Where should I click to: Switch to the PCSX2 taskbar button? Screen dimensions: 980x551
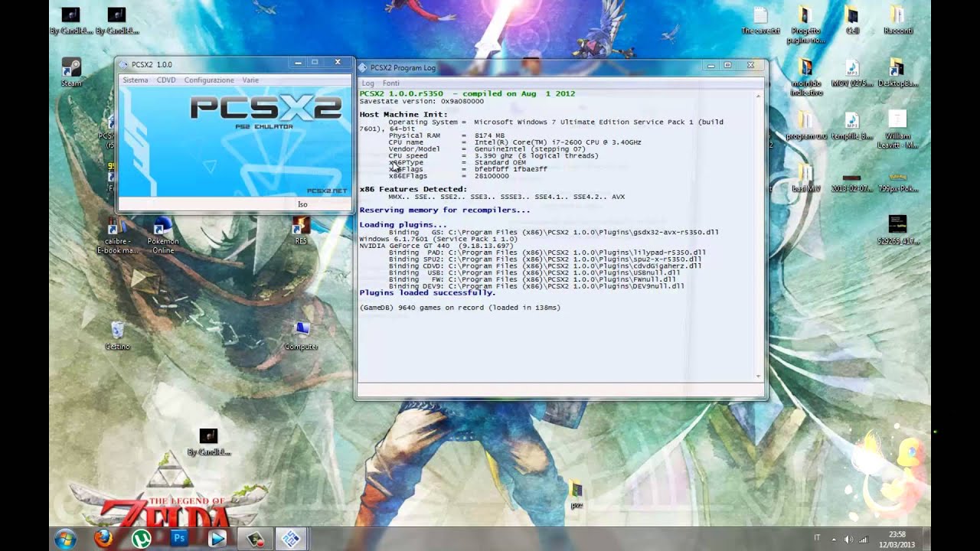(x=291, y=539)
